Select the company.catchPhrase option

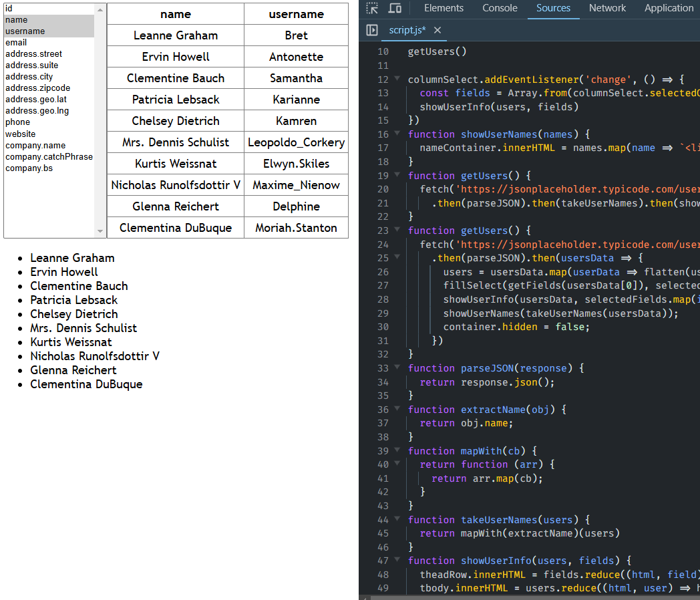[49, 157]
